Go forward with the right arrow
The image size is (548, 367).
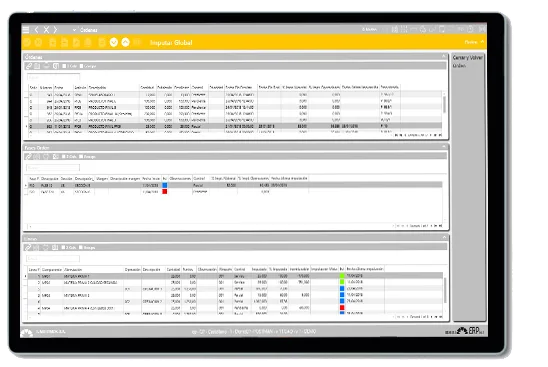(x=55, y=30)
